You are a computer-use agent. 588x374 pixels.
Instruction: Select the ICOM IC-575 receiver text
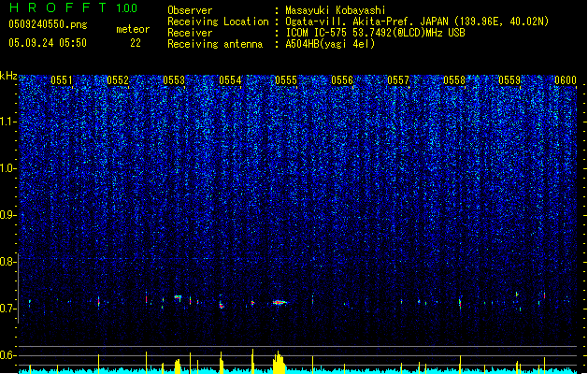(376, 33)
